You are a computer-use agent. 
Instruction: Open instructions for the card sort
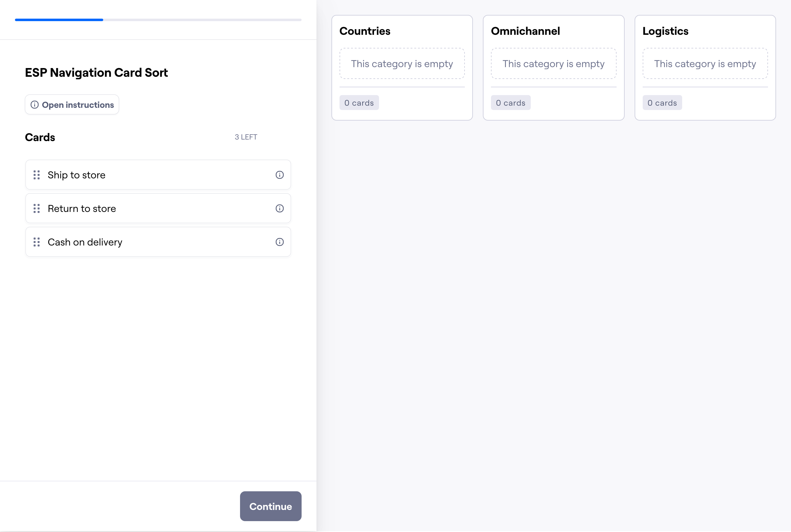[72, 104]
